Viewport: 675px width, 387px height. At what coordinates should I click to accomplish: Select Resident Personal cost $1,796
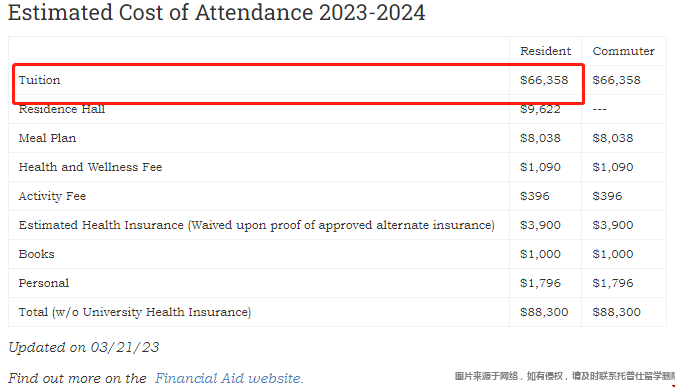point(540,283)
